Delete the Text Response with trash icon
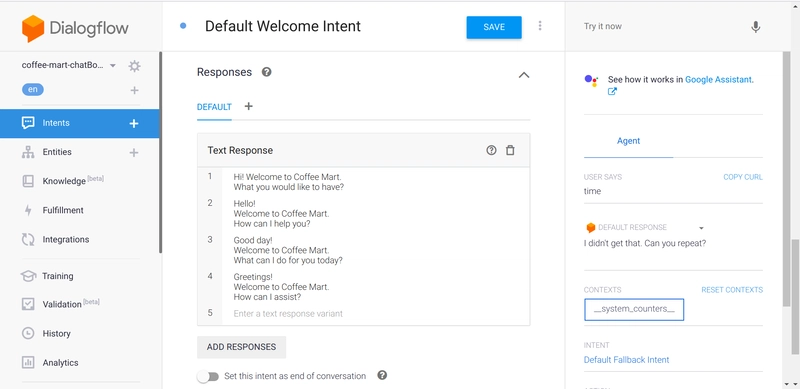Viewport: 800px width, 389px height. pos(510,150)
